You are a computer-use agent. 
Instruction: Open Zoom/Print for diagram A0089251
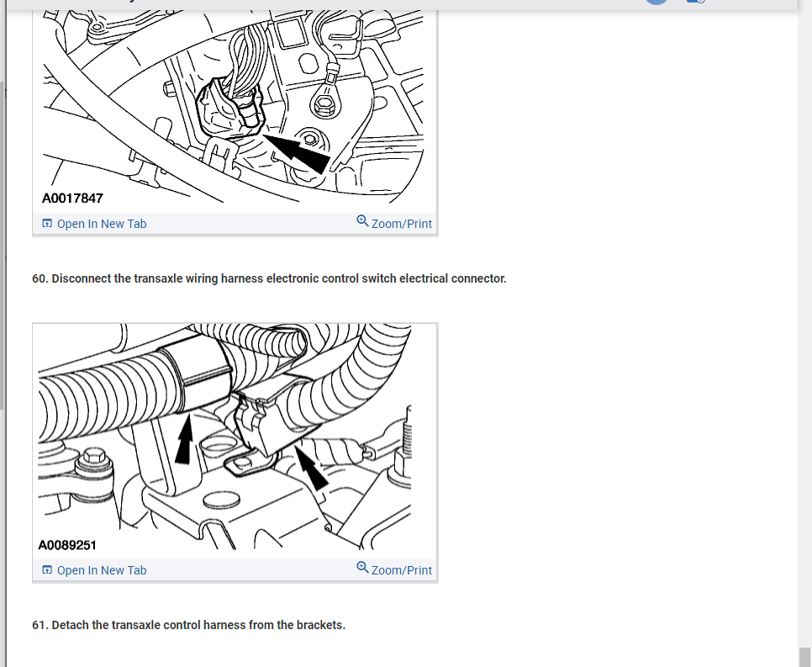[394, 569]
